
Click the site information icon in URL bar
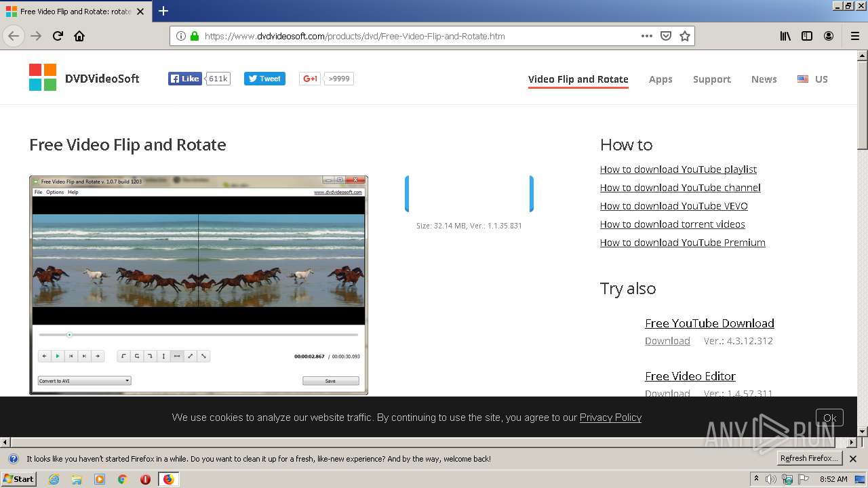(181, 36)
